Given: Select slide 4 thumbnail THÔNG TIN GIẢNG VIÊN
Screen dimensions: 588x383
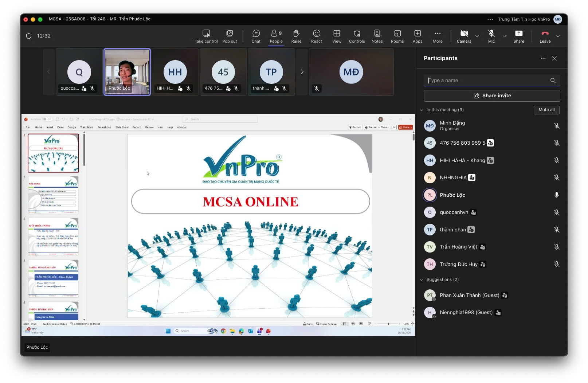Looking at the screenshot, I should click(53, 278).
